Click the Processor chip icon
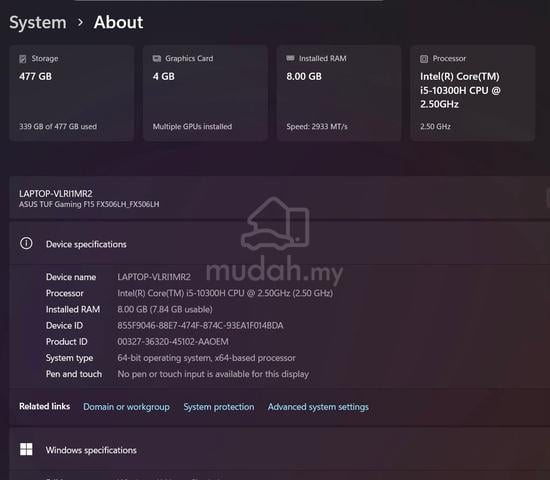This screenshot has width=550, height=480. click(x=424, y=59)
